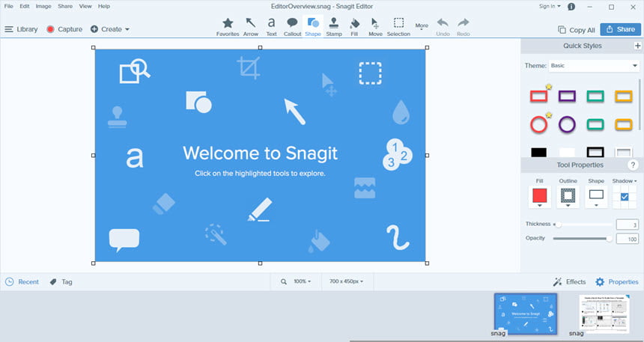Screen dimensions: 644x342
Task: Open the Image menu
Action: click(x=43, y=6)
